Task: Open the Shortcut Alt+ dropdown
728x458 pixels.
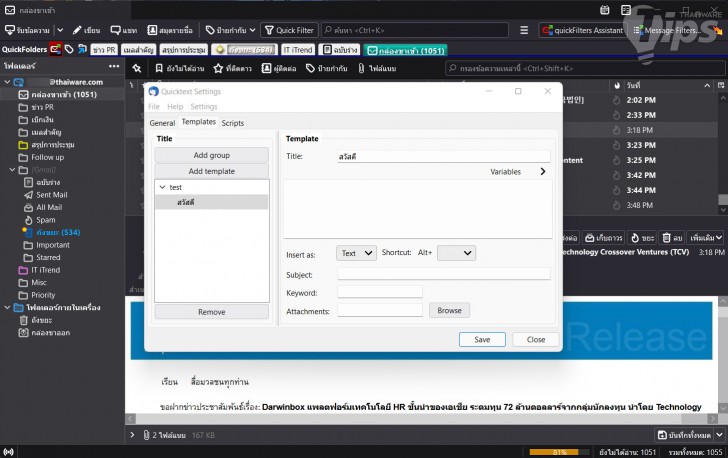Action: point(456,253)
